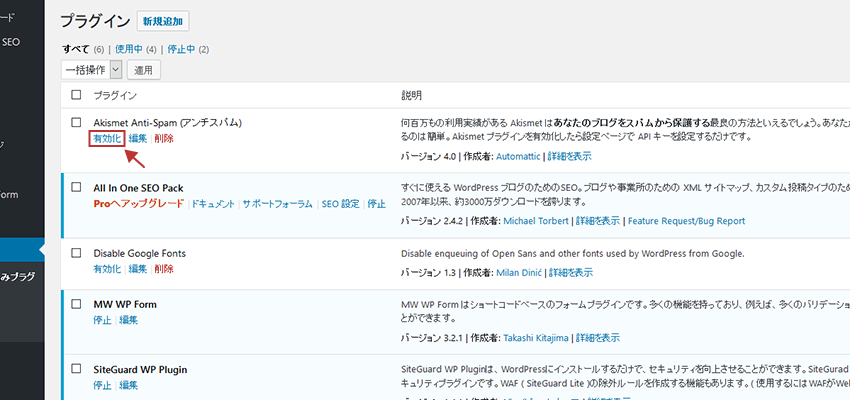Check the select-all checkbox in header
Image resolution: width=850 pixels, height=400 pixels.
click(x=76, y=95)
